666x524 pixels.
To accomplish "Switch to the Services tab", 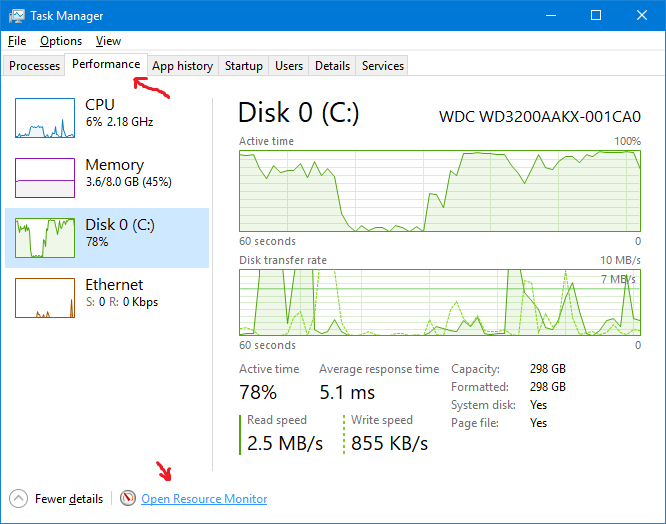I will coord(382,66).
